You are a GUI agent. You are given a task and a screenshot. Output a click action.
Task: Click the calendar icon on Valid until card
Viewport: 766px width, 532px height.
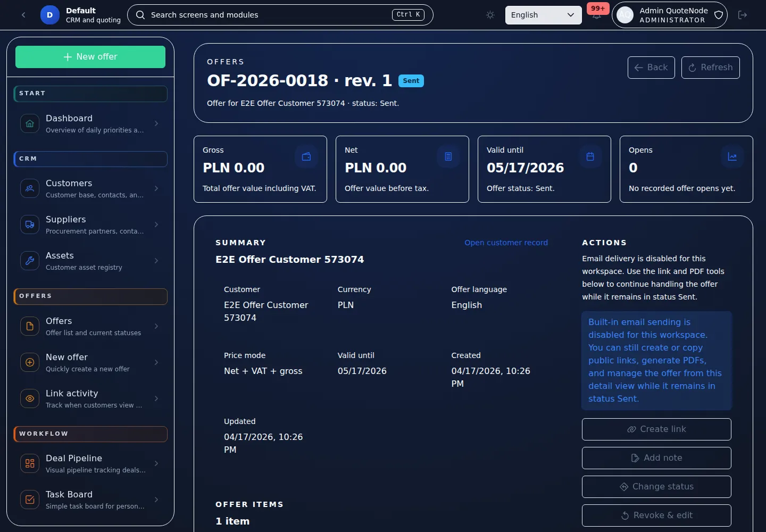pos(590,156)
